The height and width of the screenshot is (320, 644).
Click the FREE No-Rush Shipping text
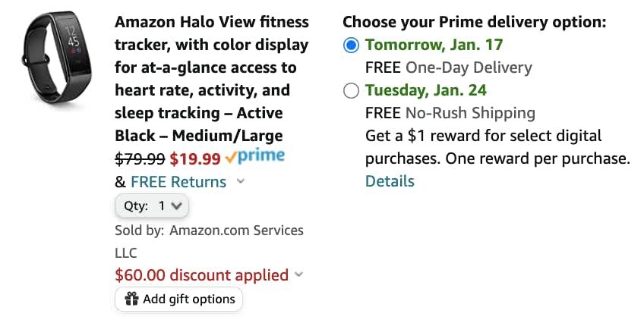pyautogui.click(x=450, y=113)
